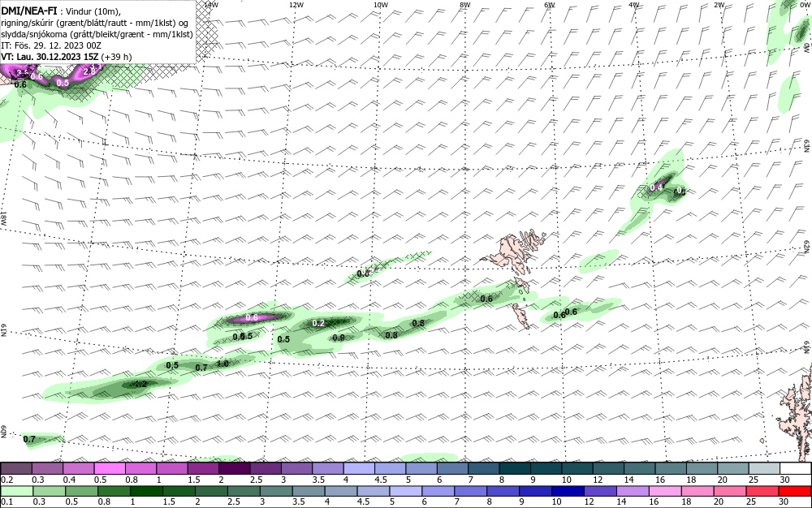Pick the lavender 5 swatch on lower scale

[x=406, y=491]
